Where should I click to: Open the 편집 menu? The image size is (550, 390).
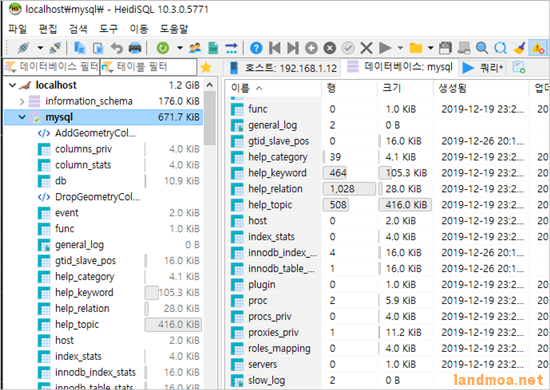pyautogui.click(x=48, y=29)
